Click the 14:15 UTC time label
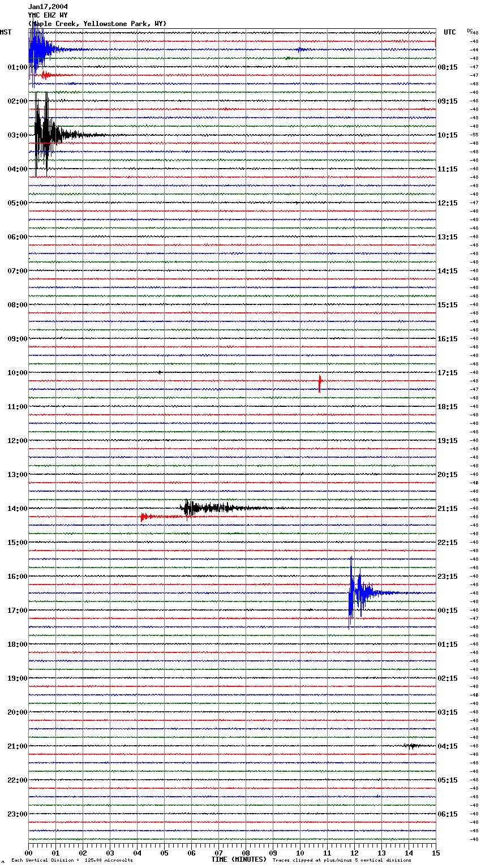 448,270
